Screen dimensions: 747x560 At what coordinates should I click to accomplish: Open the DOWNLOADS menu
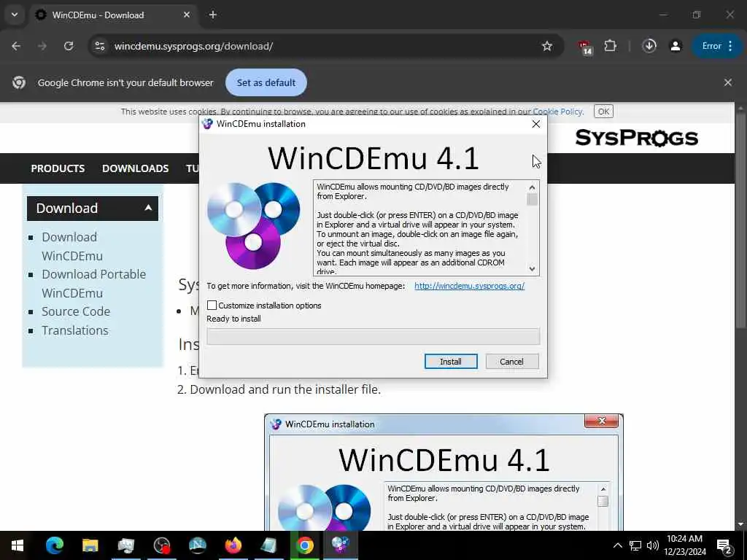pos(135,168)
